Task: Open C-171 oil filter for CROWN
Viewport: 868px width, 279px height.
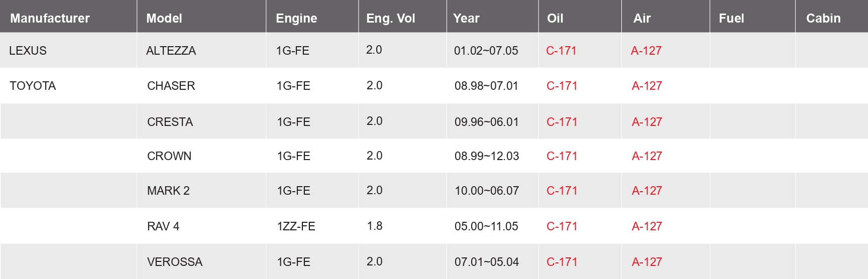Action: [562, 156]
